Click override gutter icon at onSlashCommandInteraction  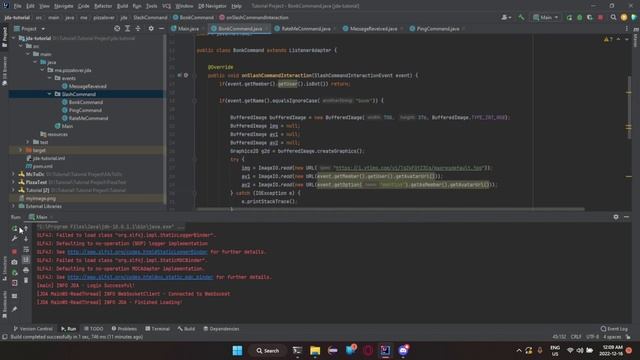click(x=179, y=76)
